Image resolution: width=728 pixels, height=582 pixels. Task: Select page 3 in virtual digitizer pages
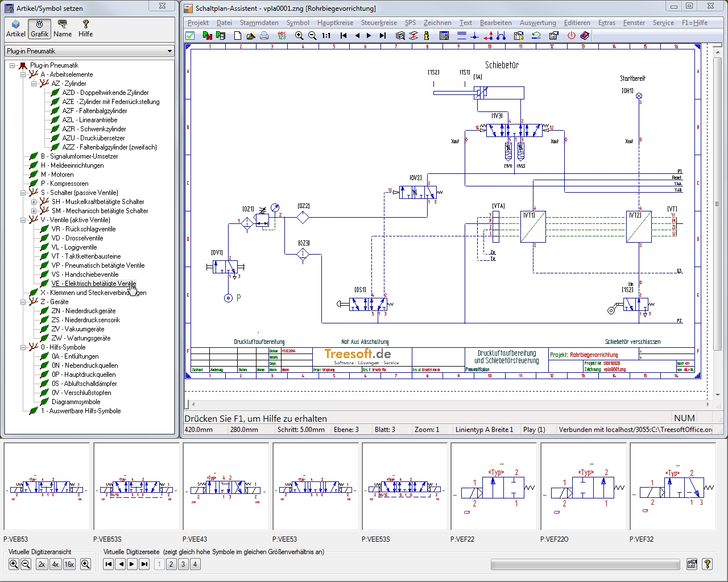pos(183,564)
